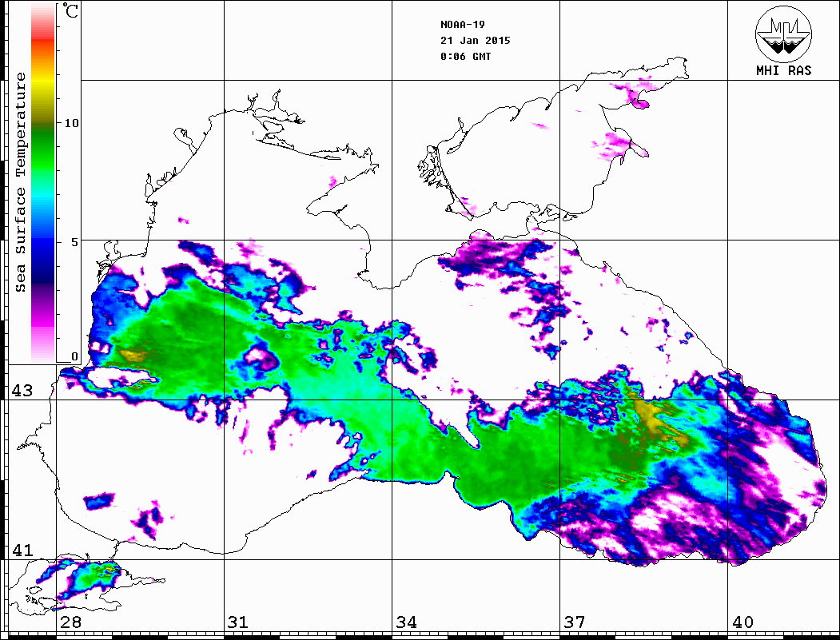This screenshot has height=640, width=840.
Task: Click the °C unit symbol
Action: pyautogui.click(x=71, y=12)
